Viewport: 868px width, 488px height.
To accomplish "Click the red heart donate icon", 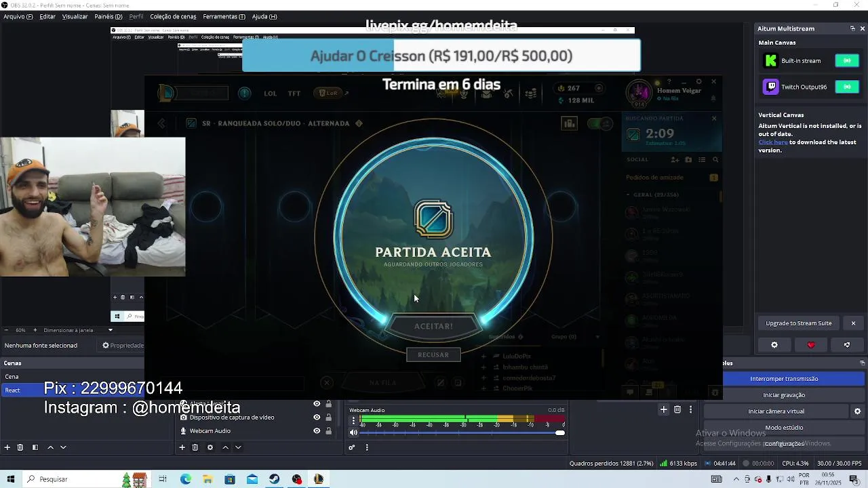I will (811, 345).
